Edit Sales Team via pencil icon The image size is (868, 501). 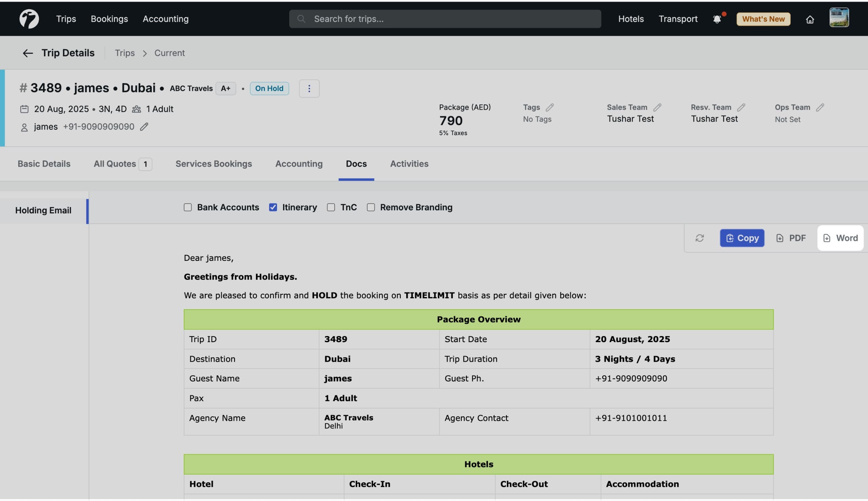click(x=657, y=107)
